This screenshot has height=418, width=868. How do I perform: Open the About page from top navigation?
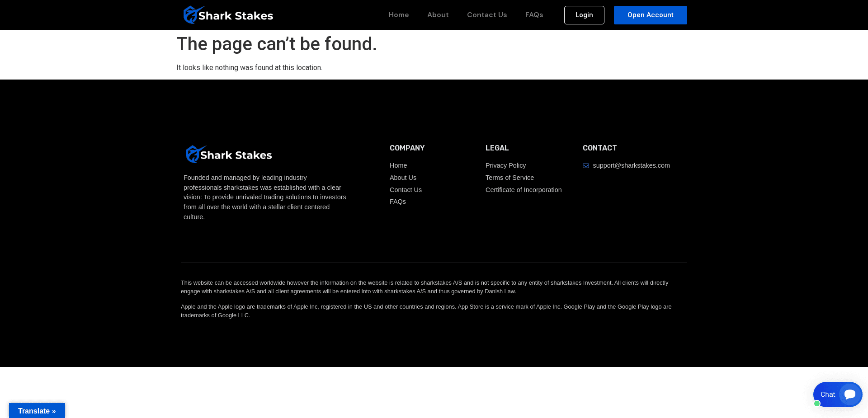tap(438, 15)
